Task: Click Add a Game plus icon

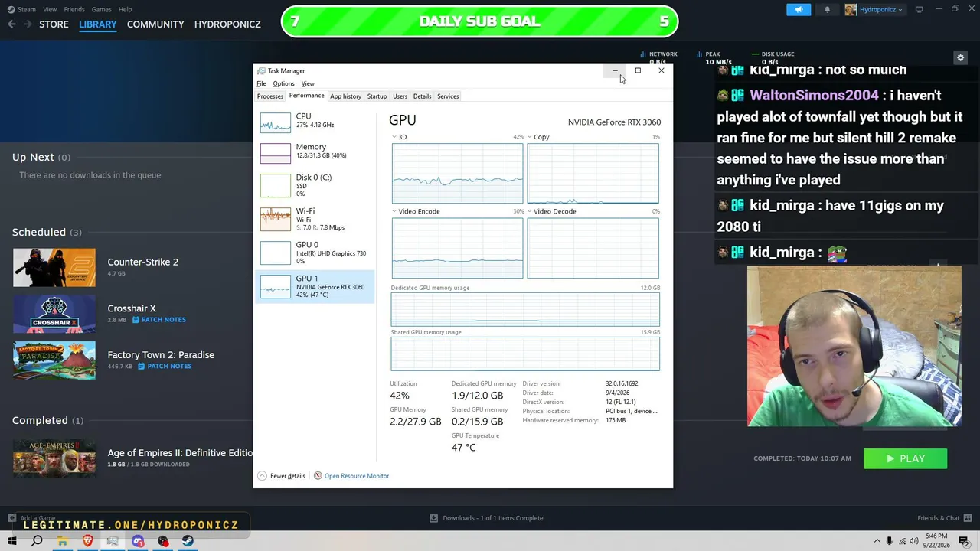Action: click(x=13, y=518)
